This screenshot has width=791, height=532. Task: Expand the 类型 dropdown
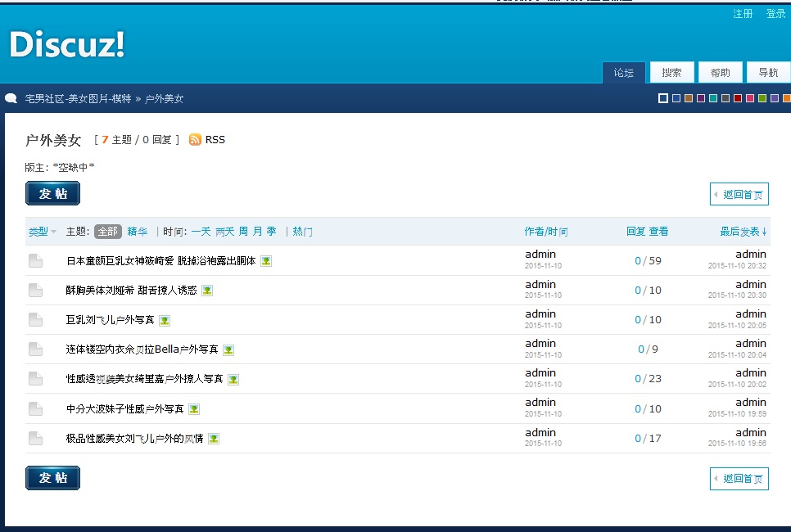click(43, 232)
